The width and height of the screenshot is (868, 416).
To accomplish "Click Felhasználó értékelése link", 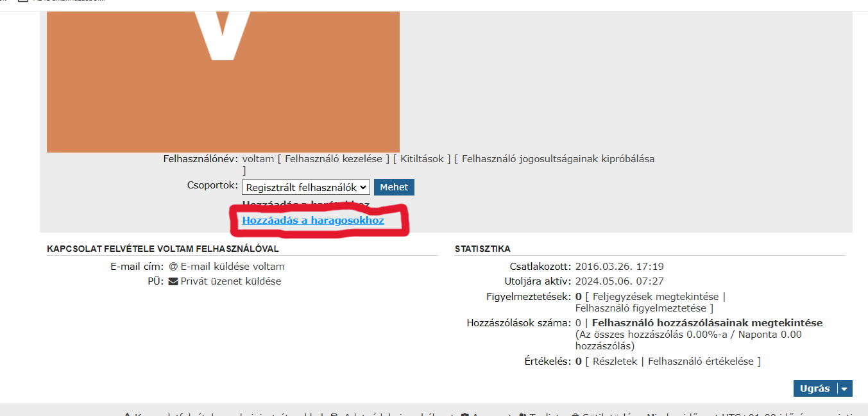I will pyautogui.click(x=701, y=362).
